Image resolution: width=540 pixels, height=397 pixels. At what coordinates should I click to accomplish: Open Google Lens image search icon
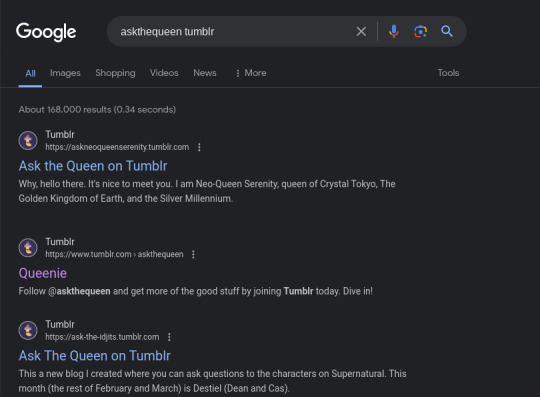pos(420,31)
